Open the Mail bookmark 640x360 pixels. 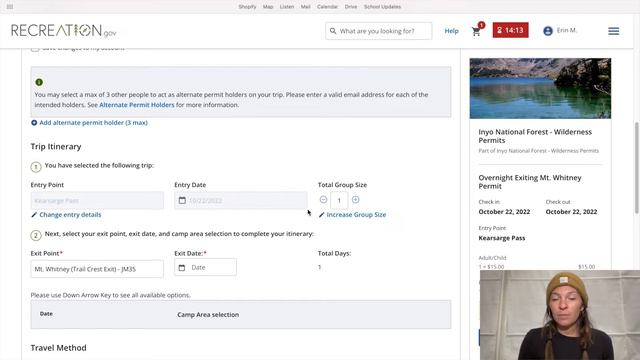click(306, 7)
